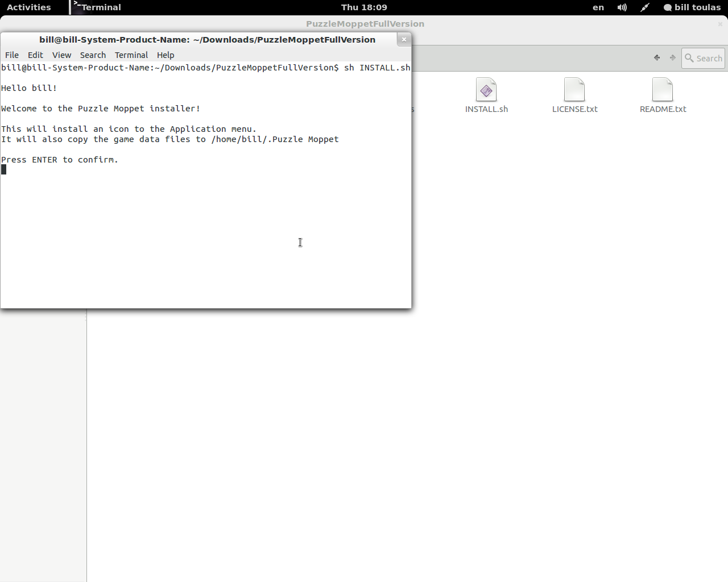Open the View menu in Terminal

(x=61, y=55)
